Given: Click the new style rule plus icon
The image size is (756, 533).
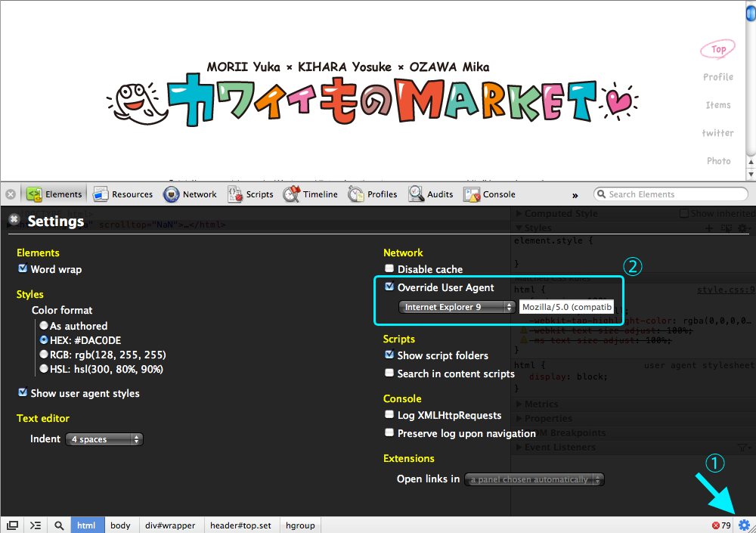Looking at the screenshot, I should coord(709,228).
